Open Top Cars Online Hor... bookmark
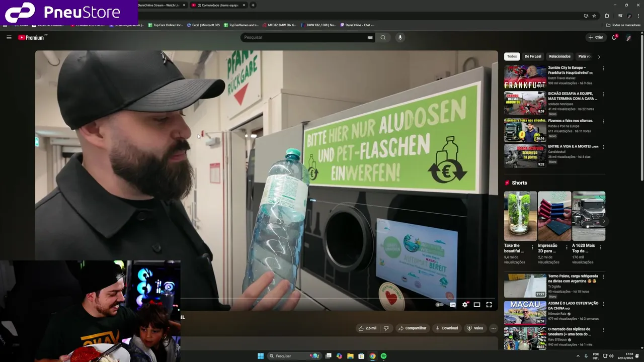This screenshot has width=644, height=362. pos(165,25)
